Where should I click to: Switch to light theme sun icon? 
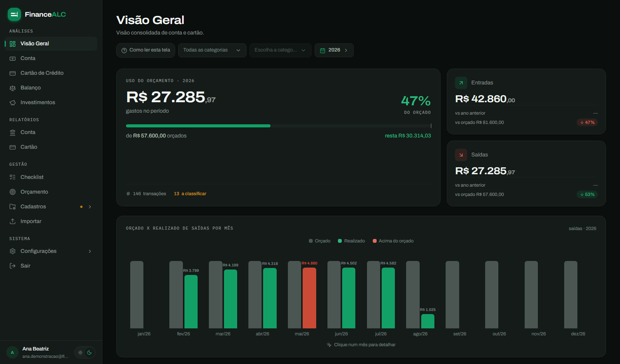(x=80, y=353)
